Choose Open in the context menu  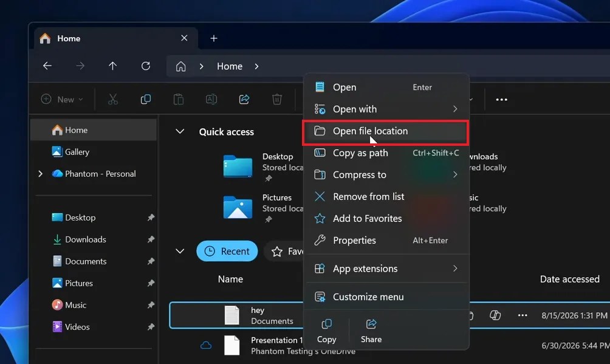coord(386,88)
